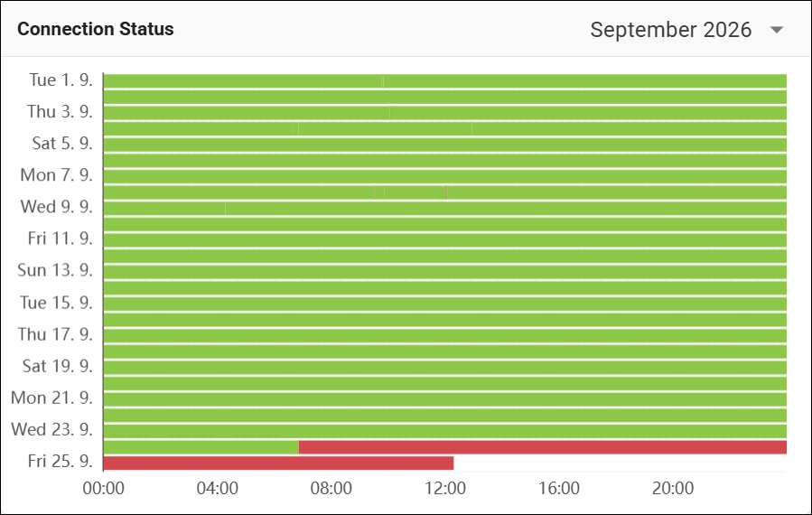Viewport: 812px width, 515px height.
Task: Select the Fri 11. 9. status bar
Action: coord(445,240)
